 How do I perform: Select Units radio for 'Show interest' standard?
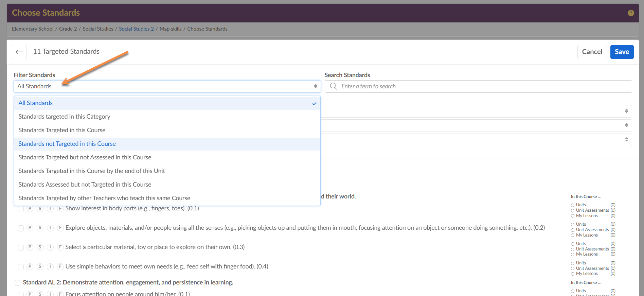pos(573,205)
